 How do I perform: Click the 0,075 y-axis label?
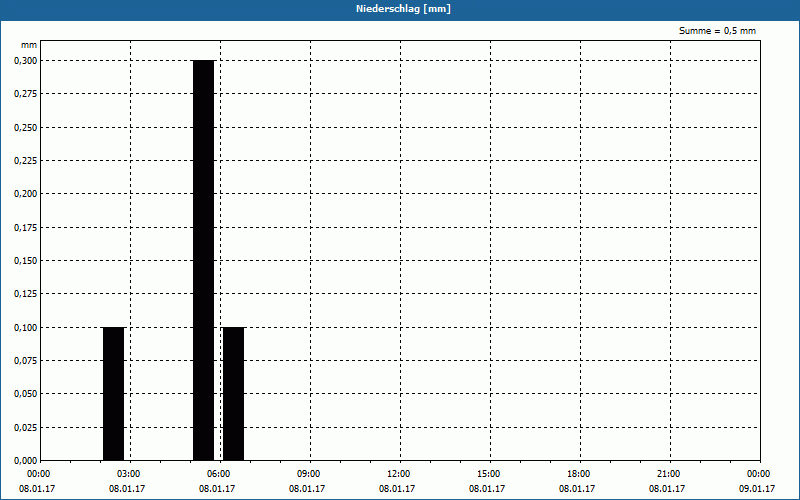tap(26, 361)
